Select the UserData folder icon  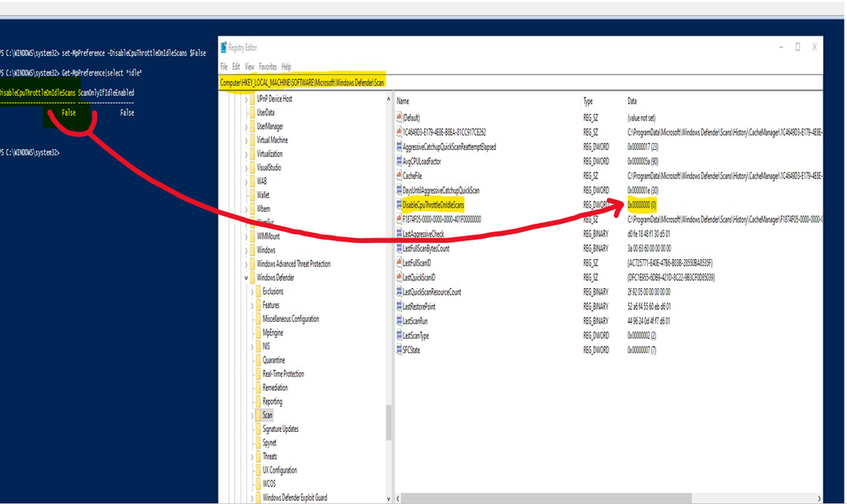click(x=252, y=113)
